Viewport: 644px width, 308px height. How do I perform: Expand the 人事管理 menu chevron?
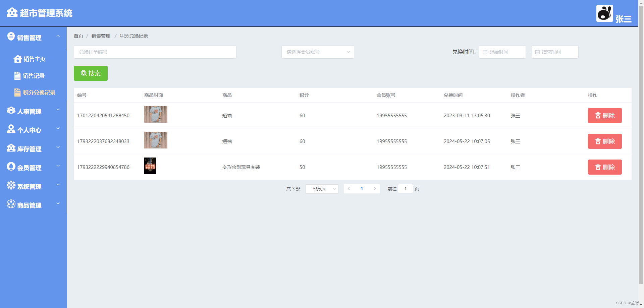(x=58, y=110)
